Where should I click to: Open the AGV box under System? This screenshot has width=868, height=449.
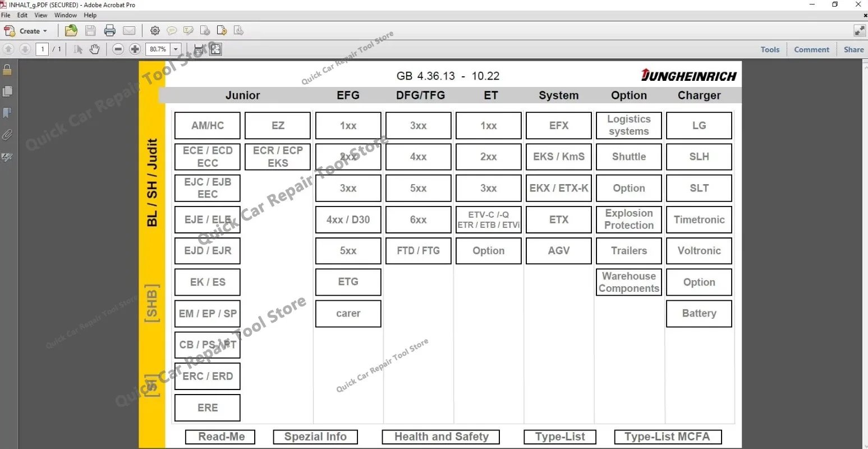click(559, 251)
